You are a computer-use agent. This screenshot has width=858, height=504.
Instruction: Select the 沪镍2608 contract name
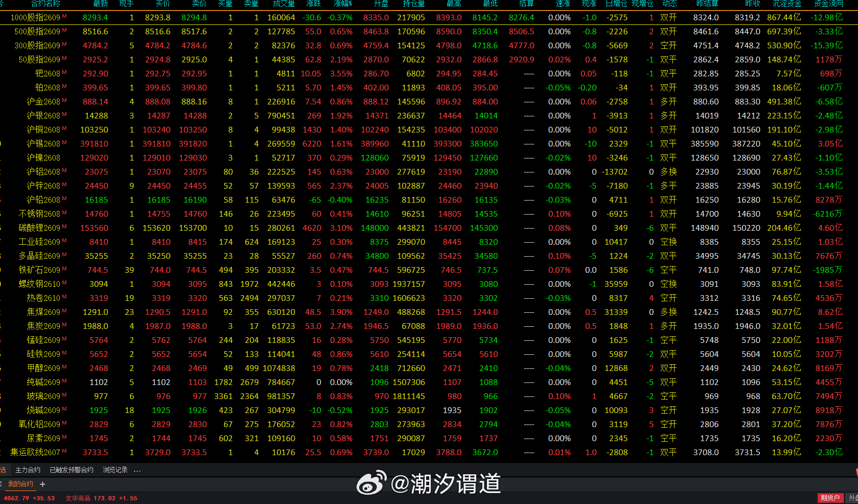click(x=44, y=158)
